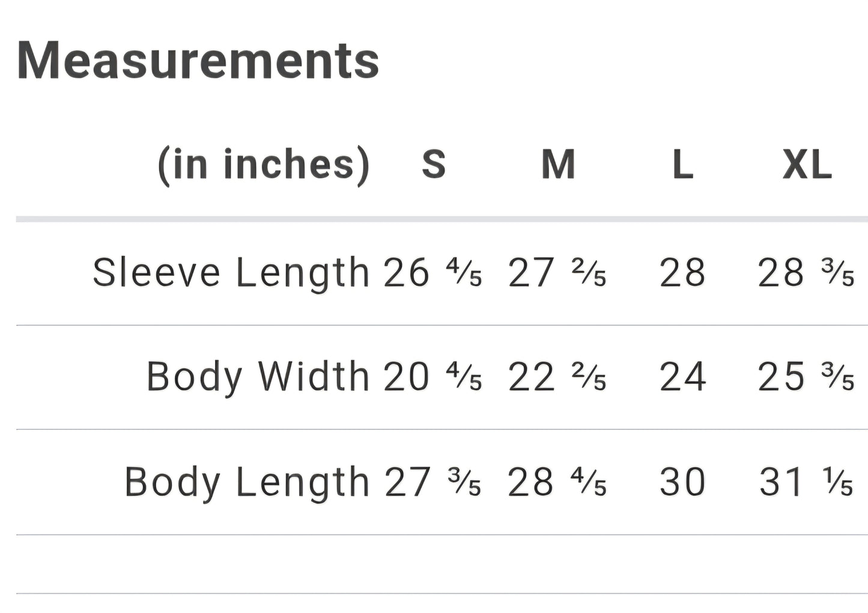The height and width of the screenshot is (613, 868).
Task: Click the (in inches) header label
Action: (263, 164)
